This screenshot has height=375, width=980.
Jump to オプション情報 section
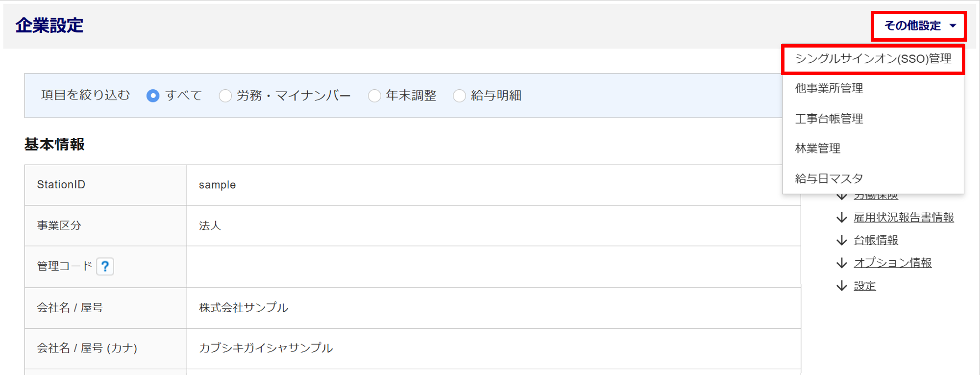click(x=892, y=263)
